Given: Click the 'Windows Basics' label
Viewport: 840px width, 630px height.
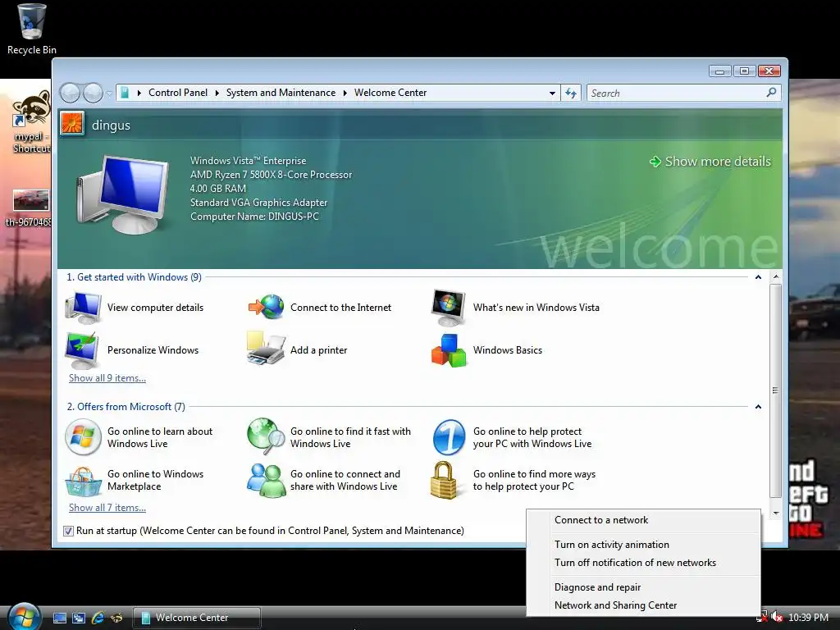Looking at the screenshot, I should point(507,350).
